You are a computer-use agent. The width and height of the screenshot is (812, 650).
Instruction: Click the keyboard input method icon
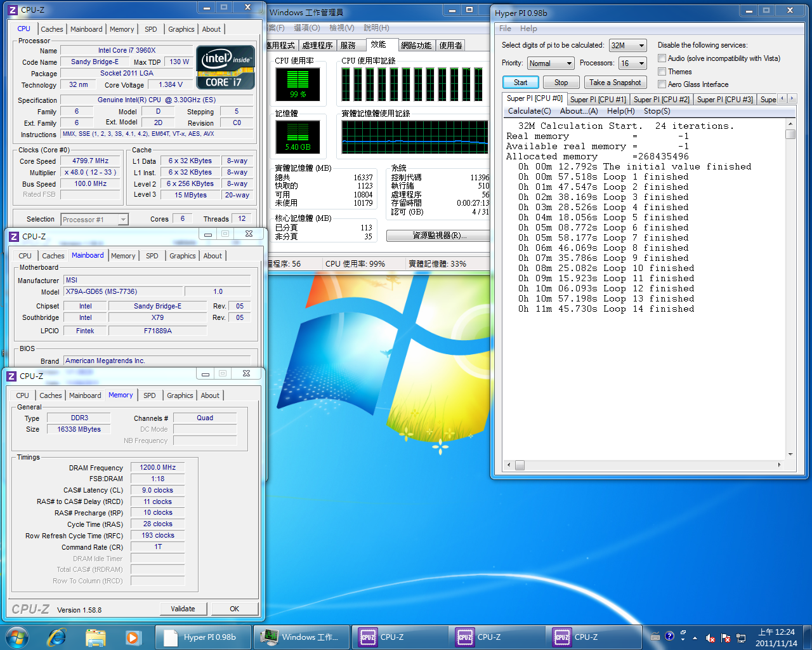[655, 637]
